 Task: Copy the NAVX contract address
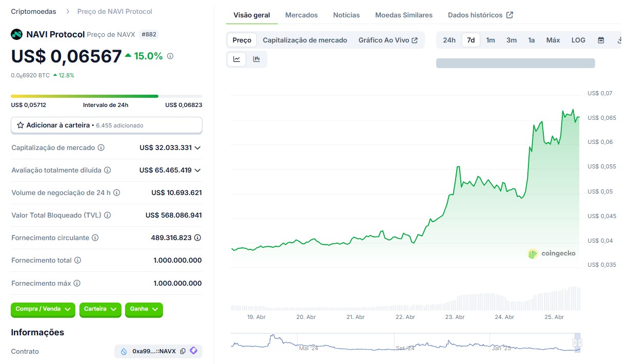(x=182, y=351)
